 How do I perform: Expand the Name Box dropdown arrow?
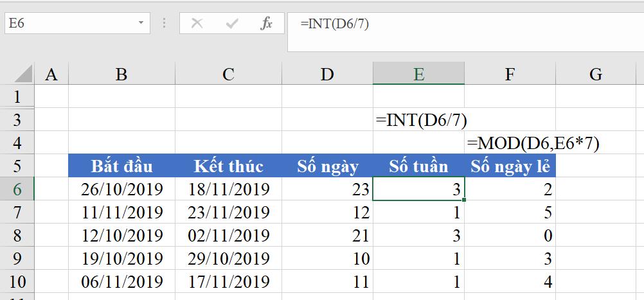(x=141, y=24)
